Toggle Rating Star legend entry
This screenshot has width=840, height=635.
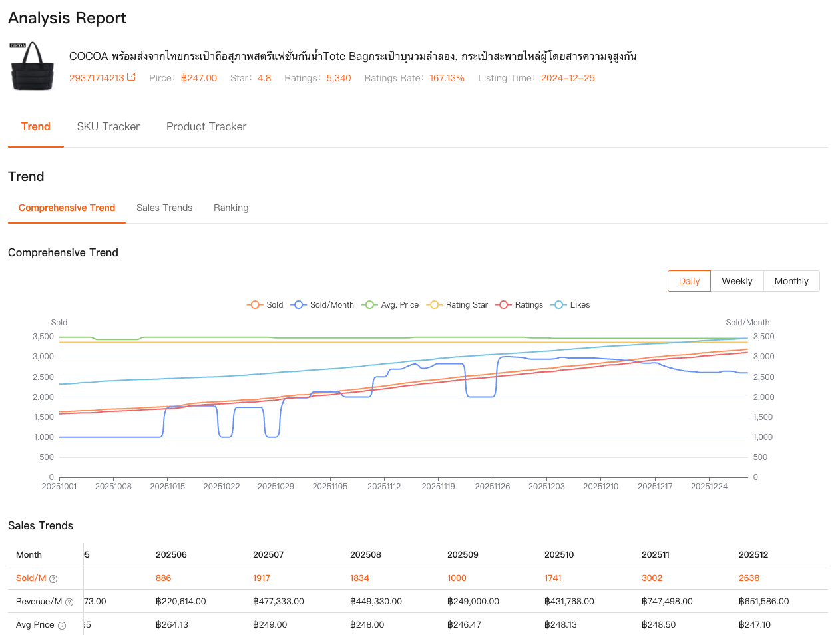click(x=458, y=305)
